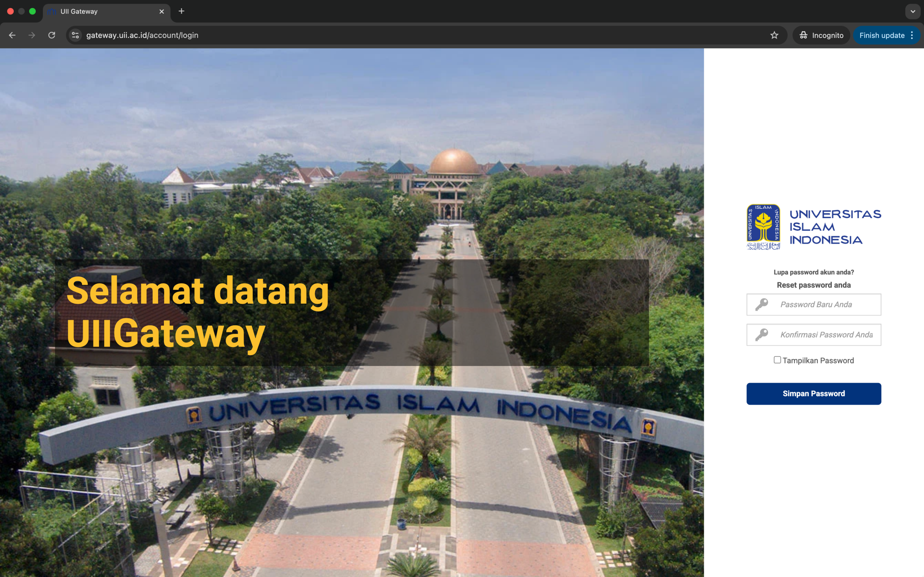The image size is (924, 577).
Task: Click key icon in new password field
Action: 762,304
